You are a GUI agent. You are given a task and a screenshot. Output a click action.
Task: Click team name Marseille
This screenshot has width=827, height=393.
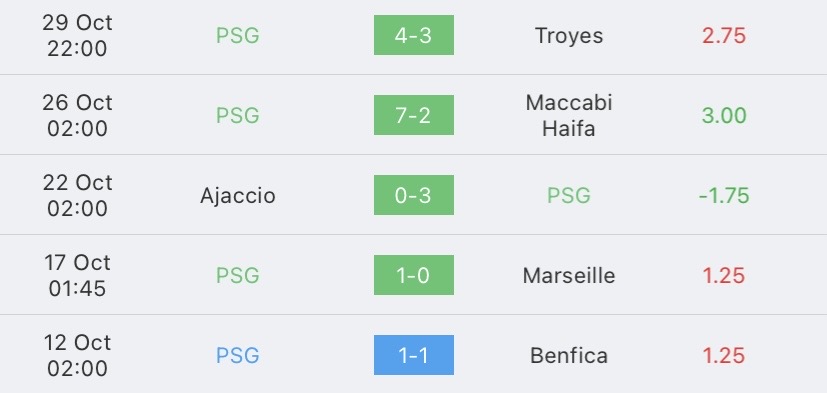(x=569, y=275)
